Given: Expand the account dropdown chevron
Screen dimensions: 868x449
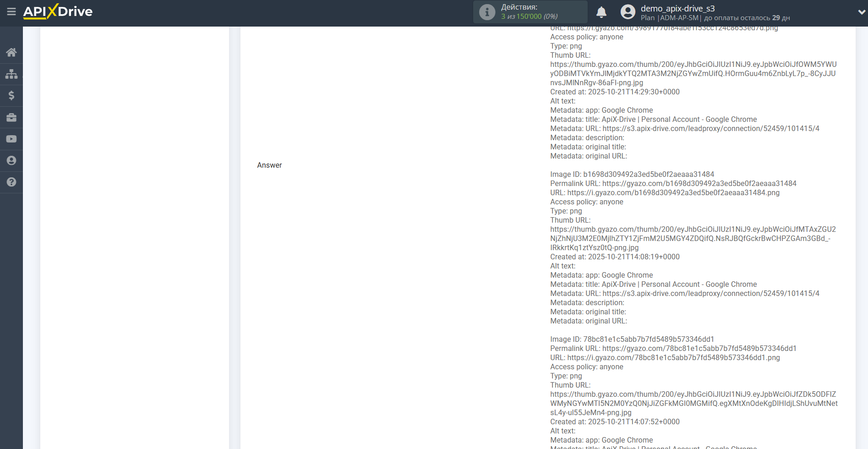Looking at the screenshot, I should pos(862,12).
